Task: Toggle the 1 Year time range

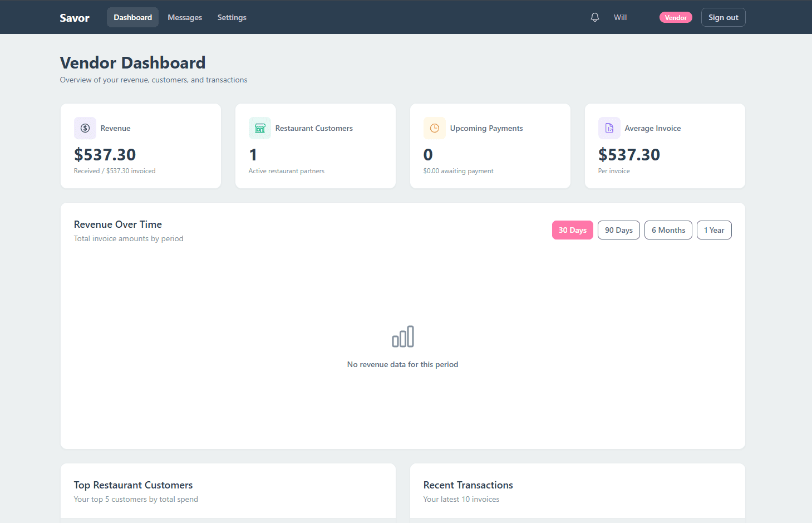Action: tap(714, 229)
